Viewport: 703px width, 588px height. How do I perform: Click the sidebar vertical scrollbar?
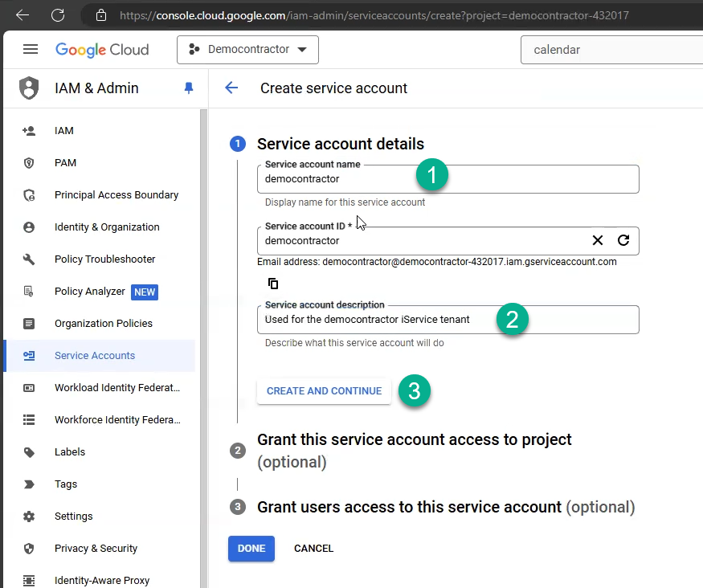tap(203, 349)
